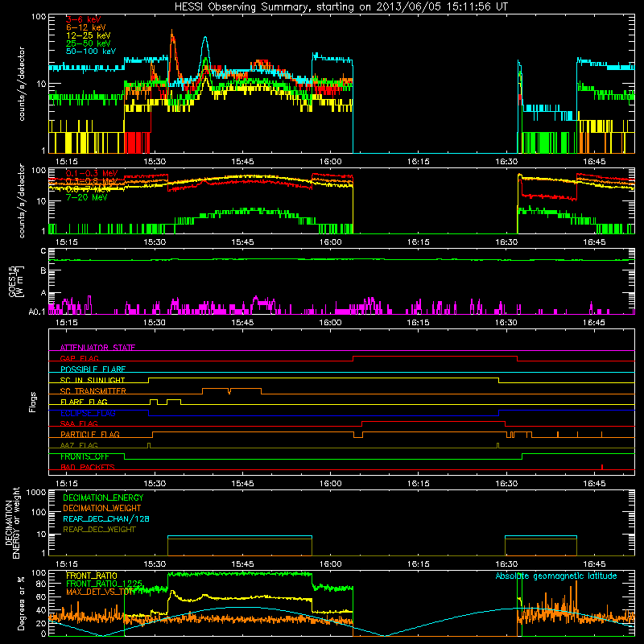This screenshot has width=644, height=644.
Task: Click the DECIMATION ENERGY or weight axis label
Action: coord(12,522)
